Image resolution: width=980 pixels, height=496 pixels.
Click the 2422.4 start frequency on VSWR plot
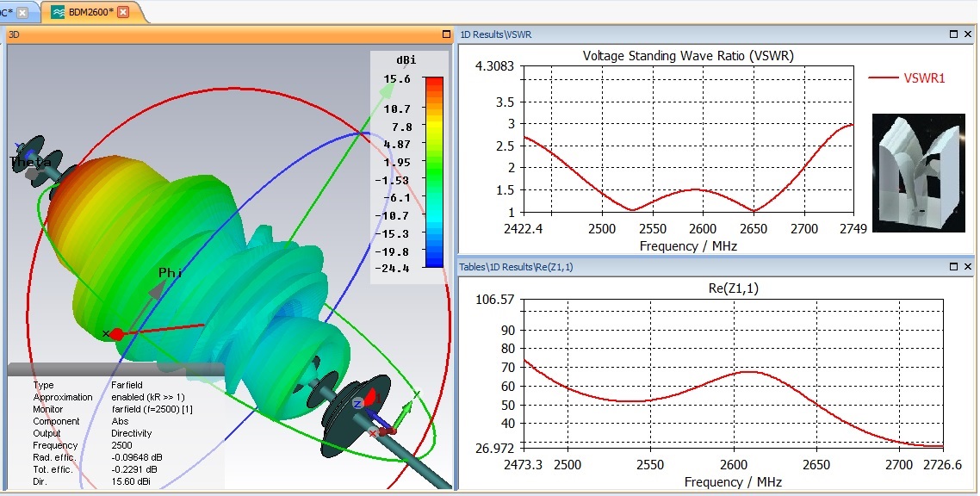(523, 229)
